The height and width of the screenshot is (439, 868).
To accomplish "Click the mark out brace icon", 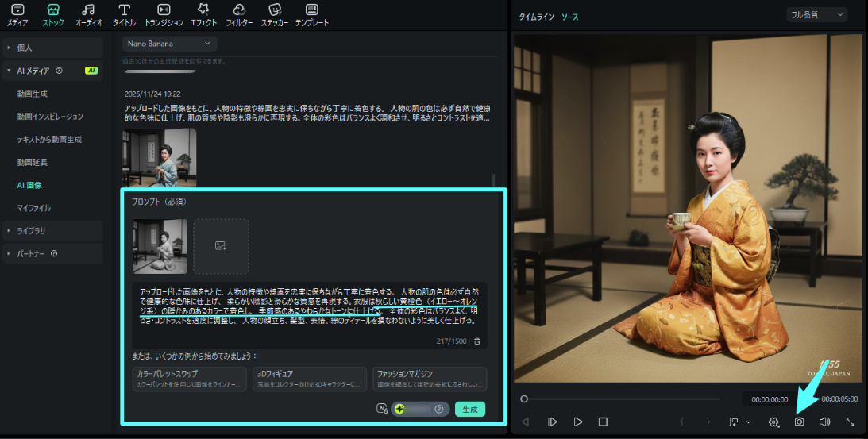I will coord(708,422).
